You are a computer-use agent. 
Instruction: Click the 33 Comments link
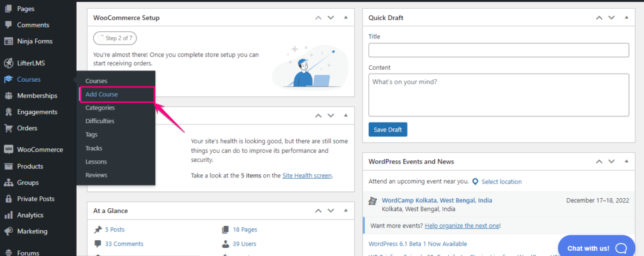point(124,243)
